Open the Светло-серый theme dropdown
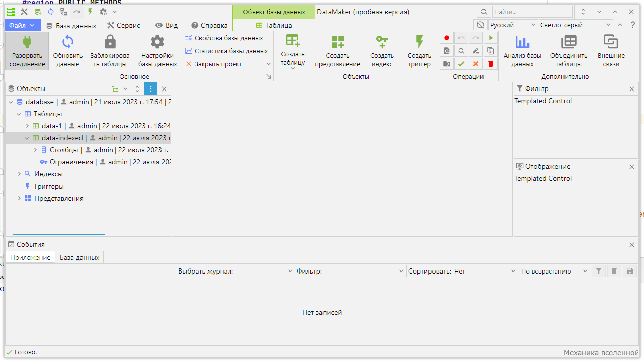The image size is (644, 362). [x=576, y=25]
